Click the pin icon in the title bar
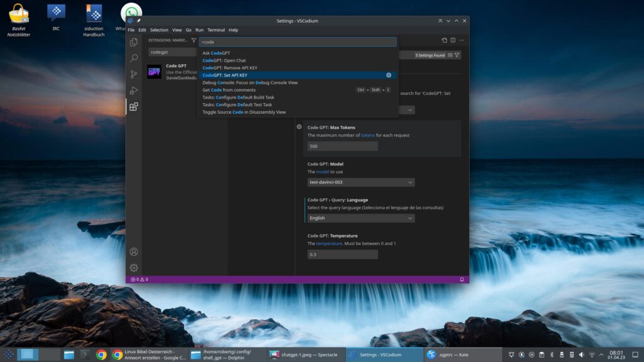 (x=138, y=21)
